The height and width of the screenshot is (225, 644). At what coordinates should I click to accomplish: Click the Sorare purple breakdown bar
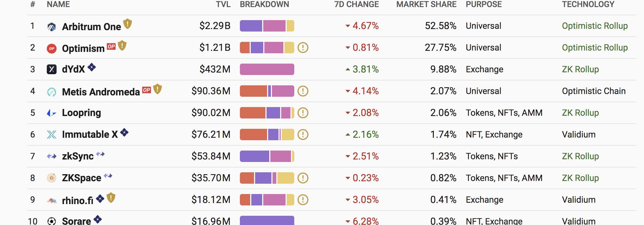point(267,220)
